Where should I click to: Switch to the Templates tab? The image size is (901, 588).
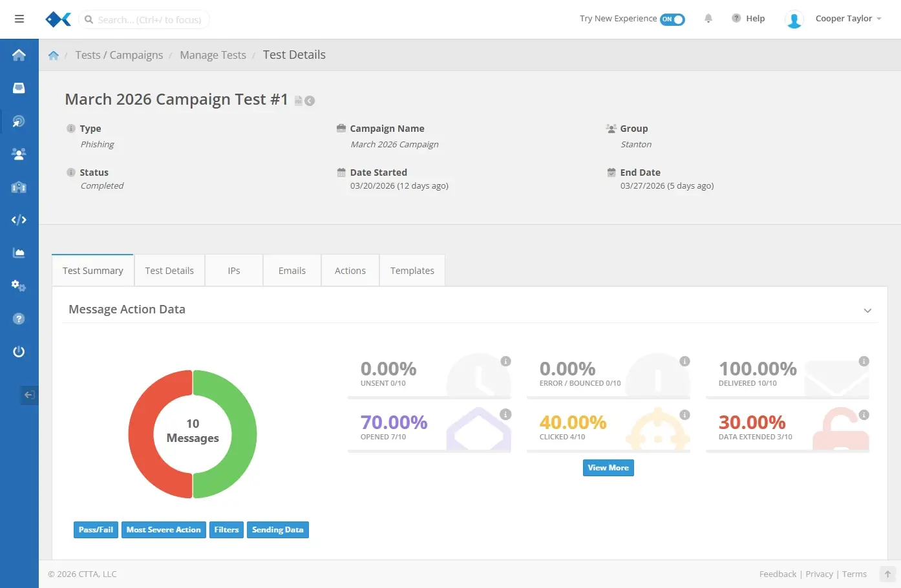click(412, 271)
